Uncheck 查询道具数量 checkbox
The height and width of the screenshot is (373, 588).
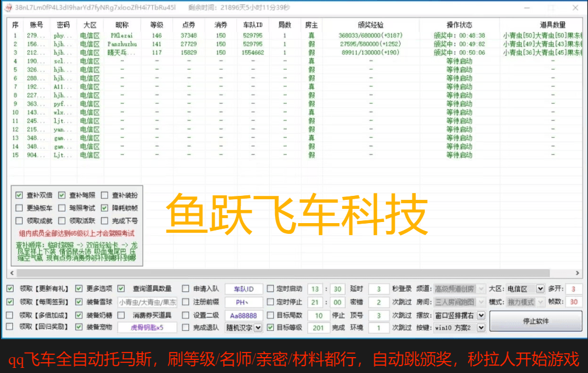121,288
